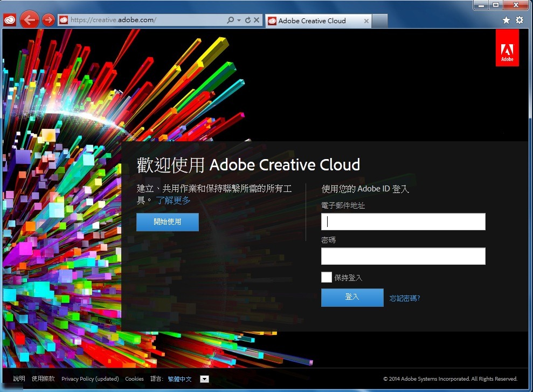The width and height of the screenshot is (533, 392).
Task: Expand the address bar search dropdown arrow
Action: click(239, 20)
